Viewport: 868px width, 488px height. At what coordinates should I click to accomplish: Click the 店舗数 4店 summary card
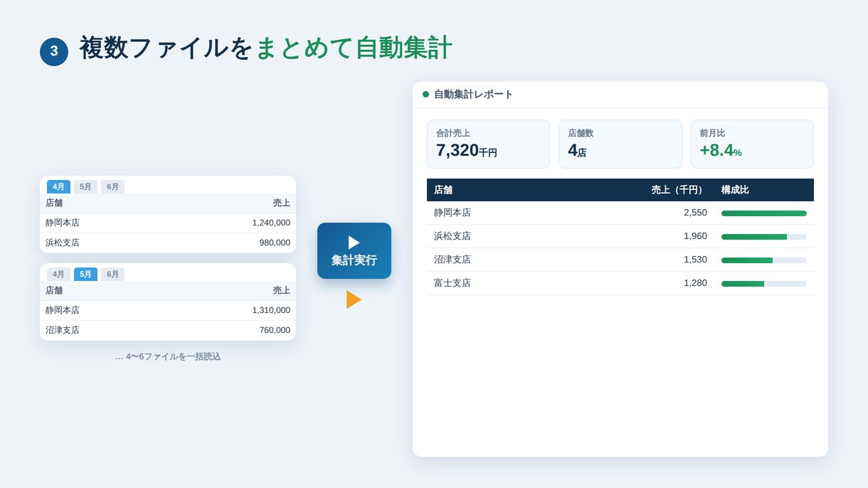(620, 144)
